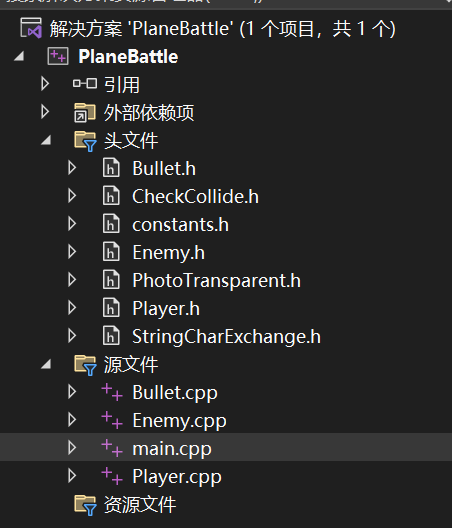Click the solution 'PlaneBattle' Visual Studio icon
The height and width of the screenshot is (528, 452).
click(31, 28)
